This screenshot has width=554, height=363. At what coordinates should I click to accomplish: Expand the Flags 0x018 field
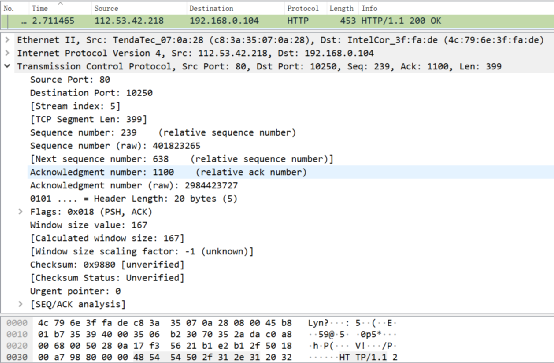(20, 212)
